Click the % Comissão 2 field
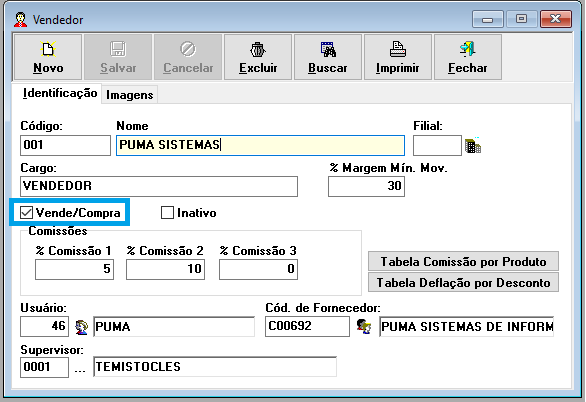 [x=165, y=269]
